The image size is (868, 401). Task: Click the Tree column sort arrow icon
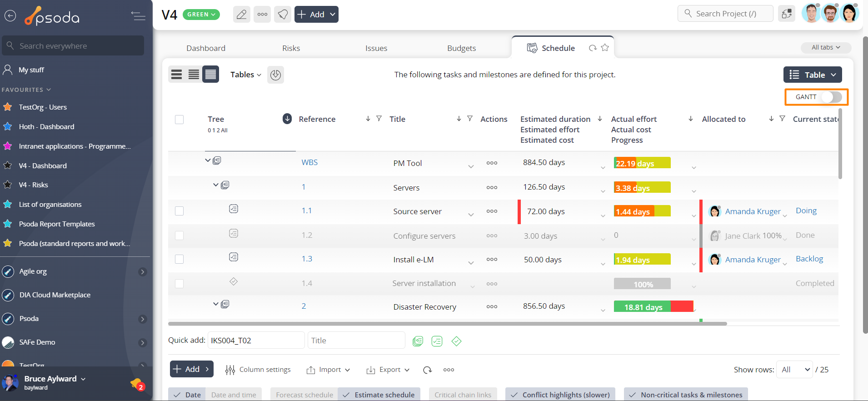287,119
